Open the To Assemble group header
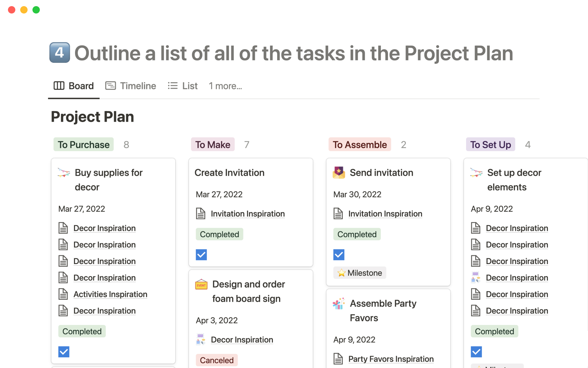 pos(360,144)
